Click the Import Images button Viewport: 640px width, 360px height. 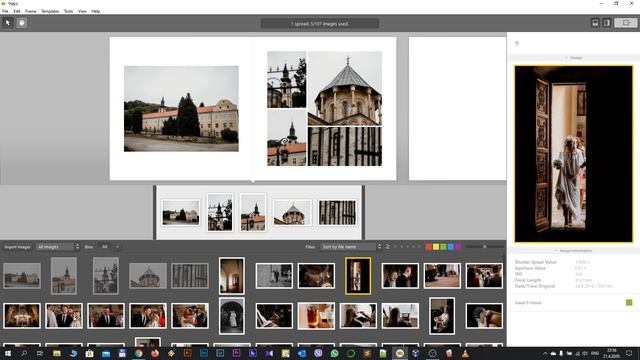17,247
